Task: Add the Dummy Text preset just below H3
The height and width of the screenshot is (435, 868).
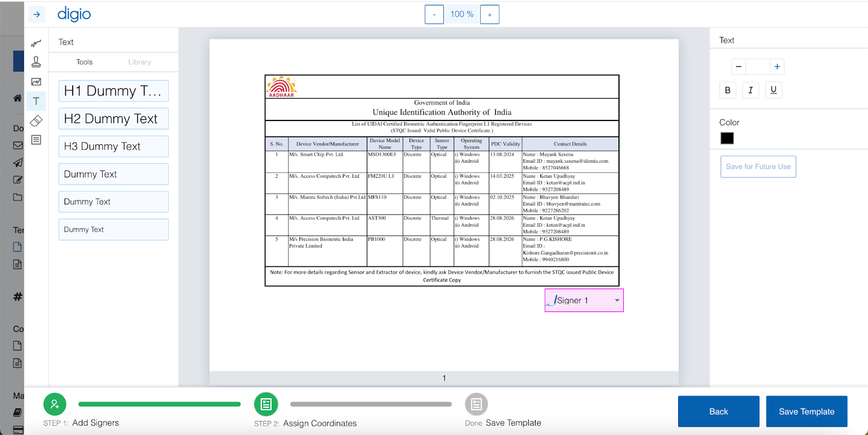Action: [x=113, y=174]
